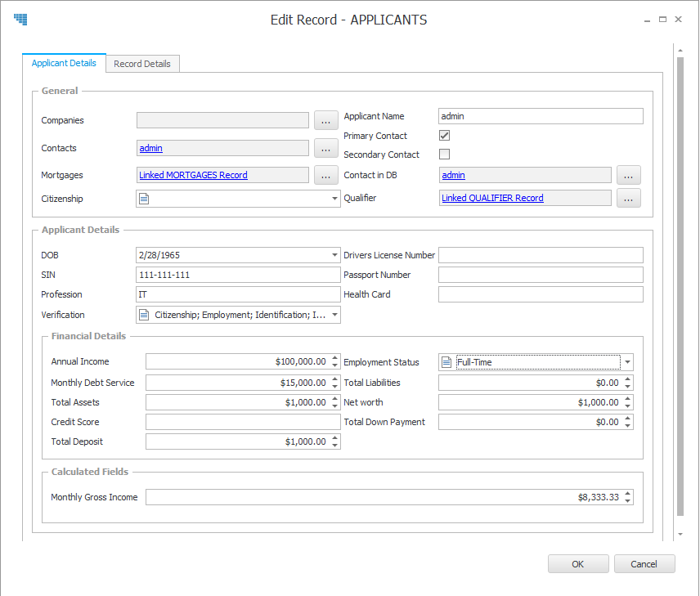The image size is (700, 596).
Task: Enable the Secondary Contact checkbox
Action: tap(444, 154)
